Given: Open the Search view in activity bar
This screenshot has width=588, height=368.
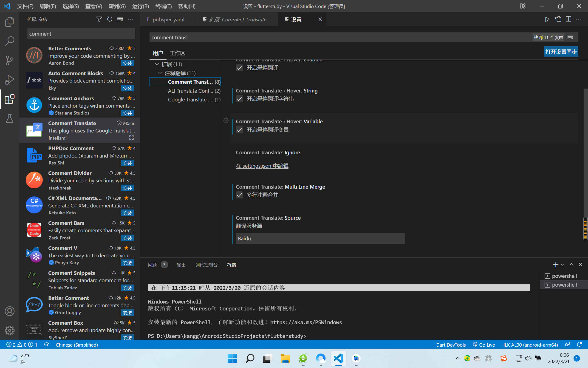Looking at the screenshot, I should point(9,41).
